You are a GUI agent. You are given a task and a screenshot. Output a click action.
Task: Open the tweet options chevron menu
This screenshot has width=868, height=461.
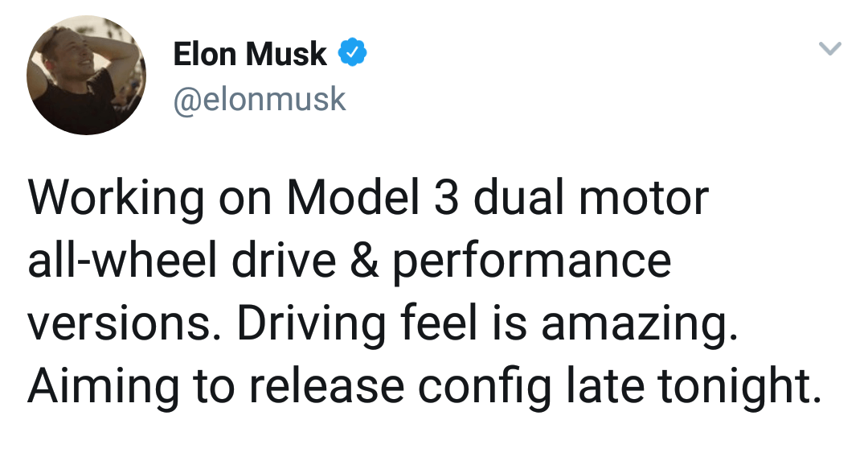point(829,48)
